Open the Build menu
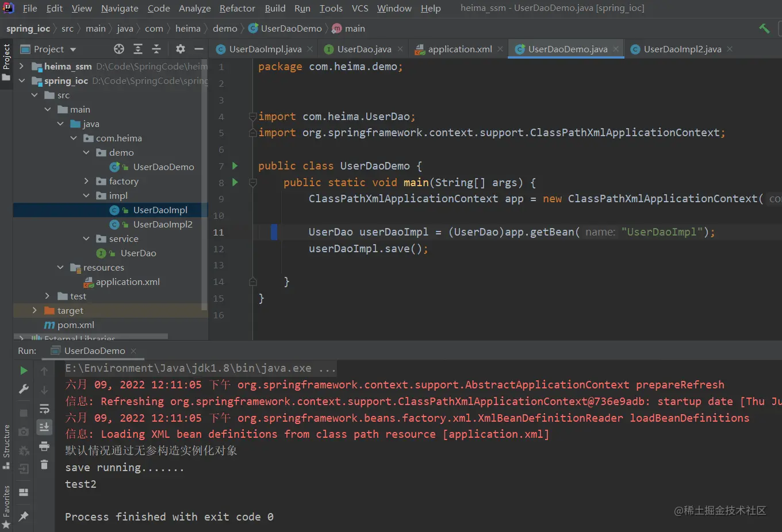The height and width of the screenshot is (532, 782). point(275,8)
